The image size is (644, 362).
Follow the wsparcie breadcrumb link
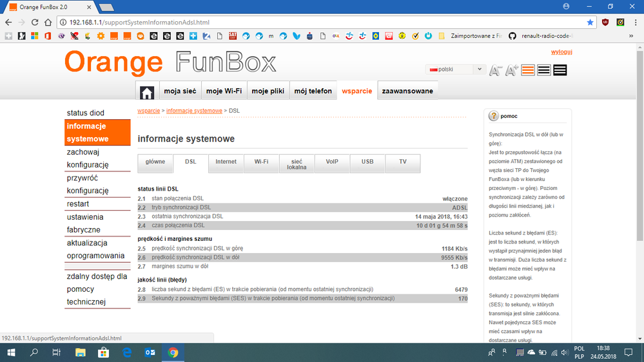point(148,111)
